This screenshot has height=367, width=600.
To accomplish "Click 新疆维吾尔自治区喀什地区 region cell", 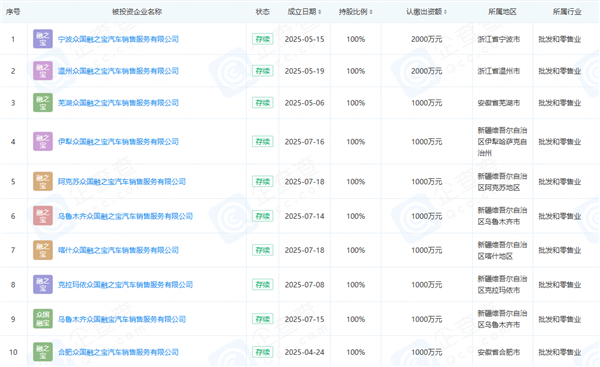I will pos(502,250).
